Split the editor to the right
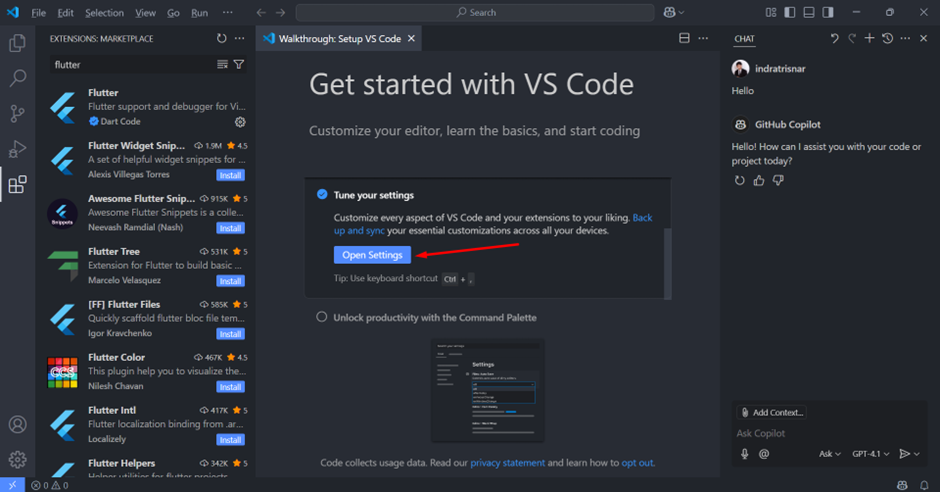 tap(684, 38)
